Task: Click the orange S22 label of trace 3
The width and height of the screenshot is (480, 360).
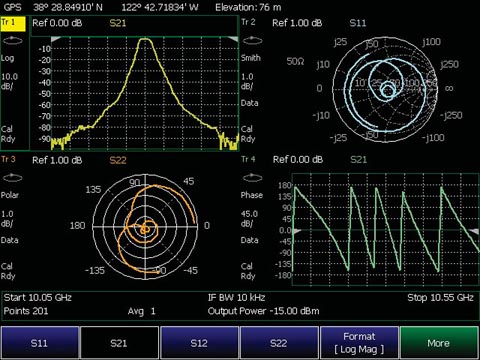Action: point(118,160)
